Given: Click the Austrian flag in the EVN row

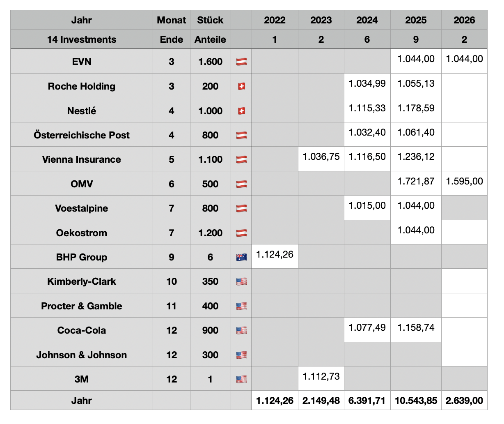Looking at the screenshot, I should (x=241, y=62).
